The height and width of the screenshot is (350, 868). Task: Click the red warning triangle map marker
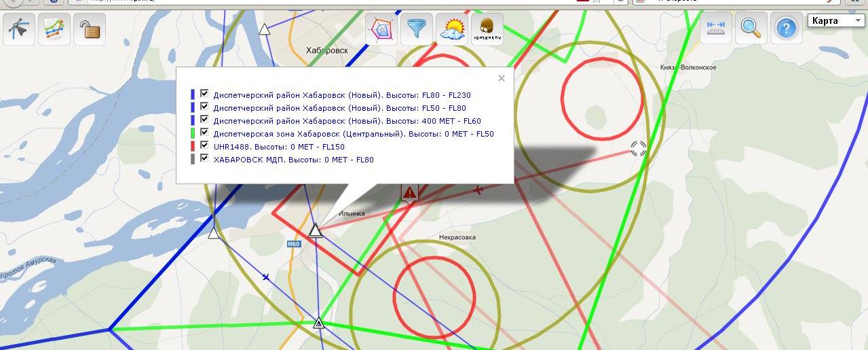pos(409,193)
